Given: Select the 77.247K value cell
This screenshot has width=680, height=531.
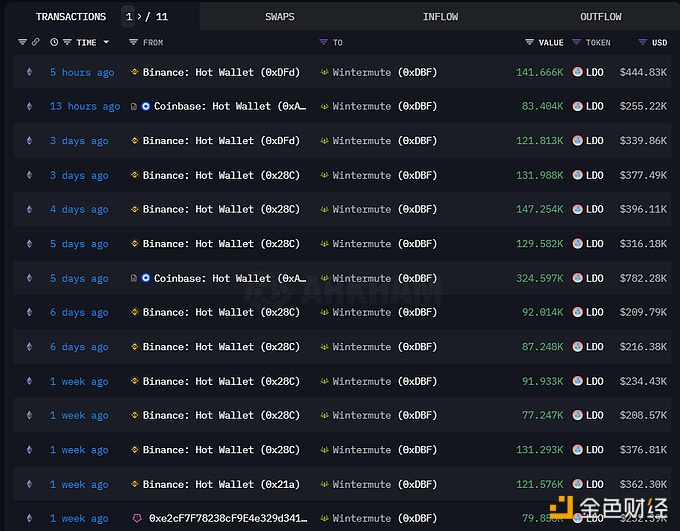Looking at the screenshot, I should 543,416.
